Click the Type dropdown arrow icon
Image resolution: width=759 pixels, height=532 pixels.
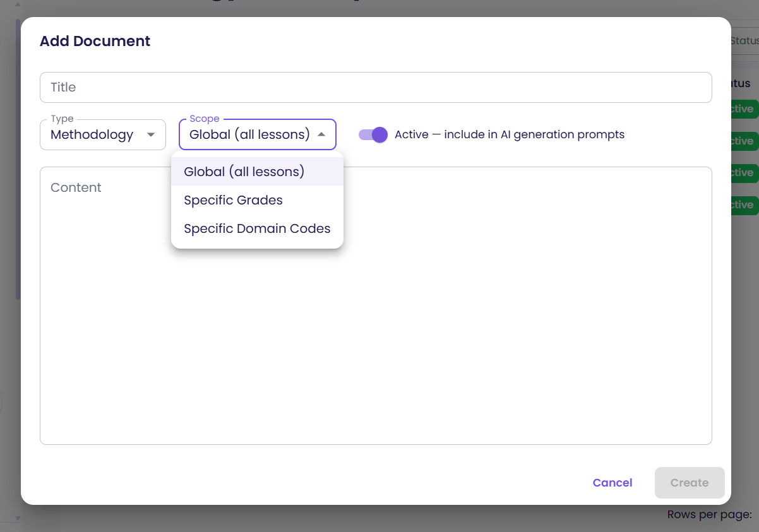pyautogui.click(x=150, y=134)
